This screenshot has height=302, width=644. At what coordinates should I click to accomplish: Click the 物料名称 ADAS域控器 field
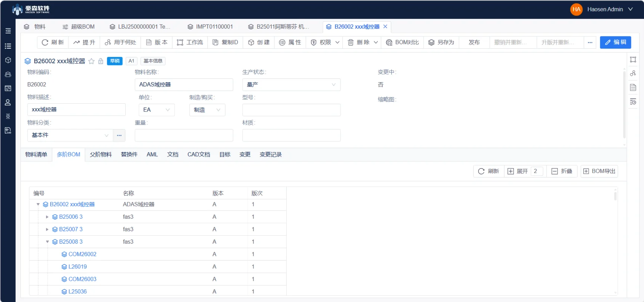click(184, 84)
